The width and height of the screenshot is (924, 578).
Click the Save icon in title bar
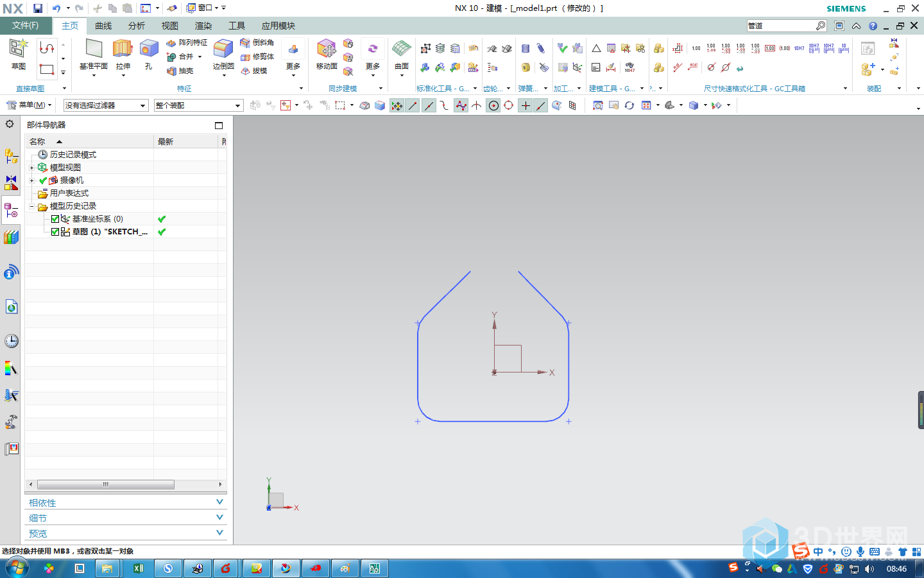(37, 8)
